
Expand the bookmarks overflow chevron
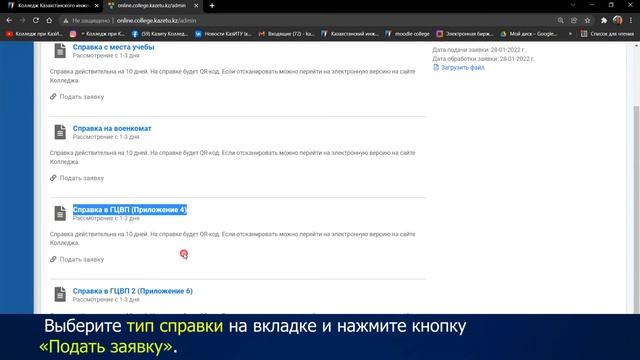(x=570, y=34)
